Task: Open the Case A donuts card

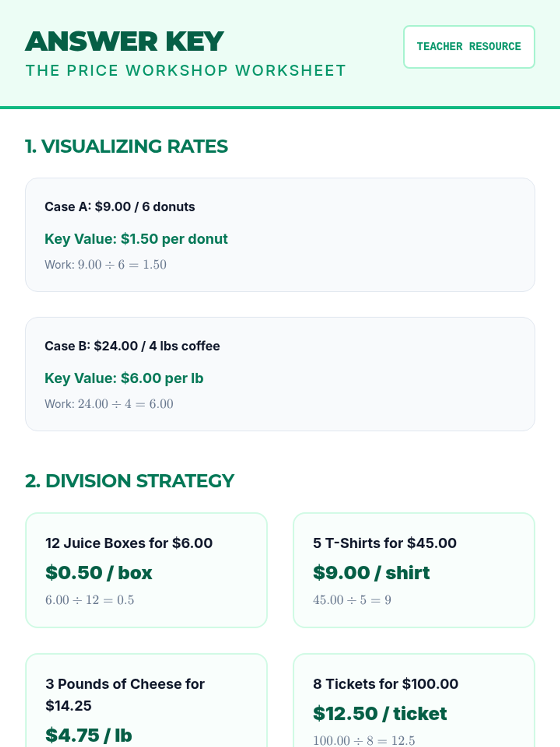Action: [280, 235]
